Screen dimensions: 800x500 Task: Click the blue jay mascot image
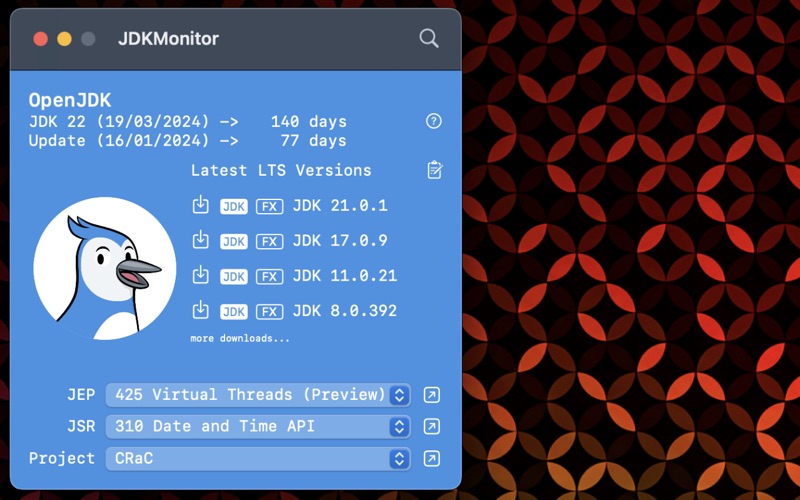click(105, 268)
